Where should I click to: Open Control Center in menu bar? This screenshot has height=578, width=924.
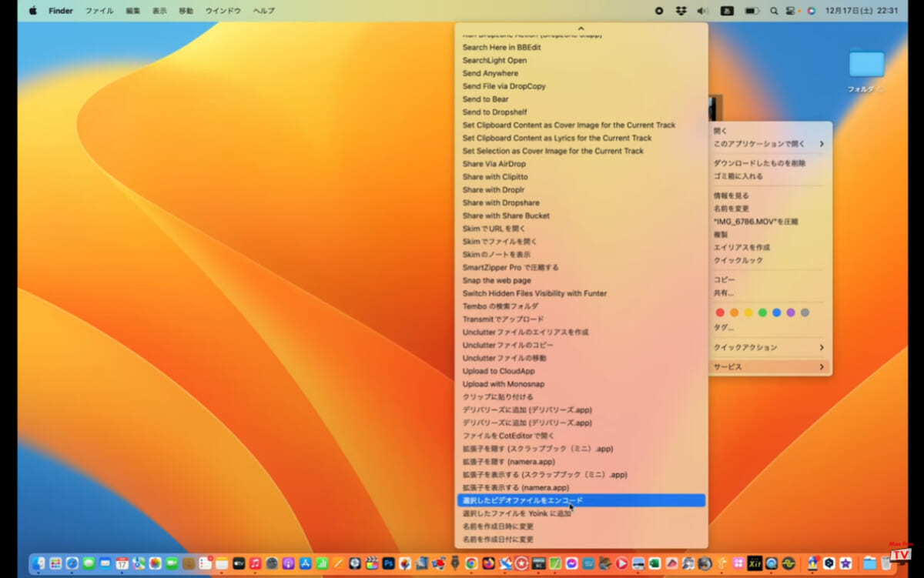click(792, 11)
